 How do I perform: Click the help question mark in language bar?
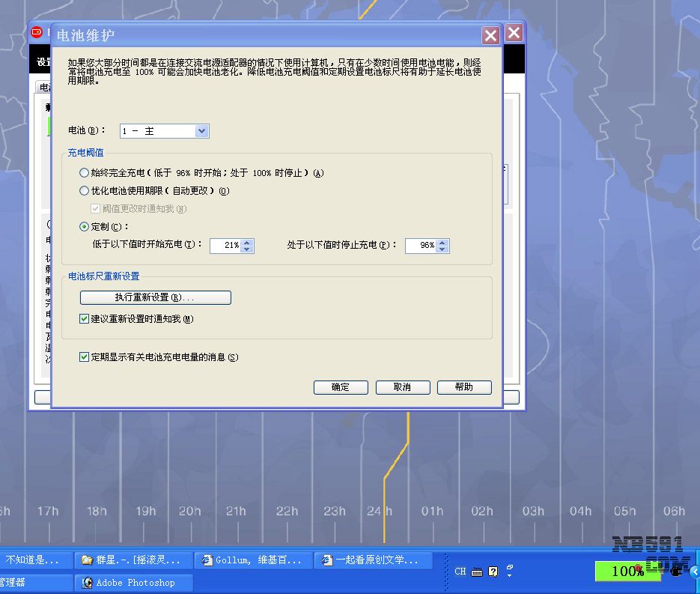click(493, 572)
